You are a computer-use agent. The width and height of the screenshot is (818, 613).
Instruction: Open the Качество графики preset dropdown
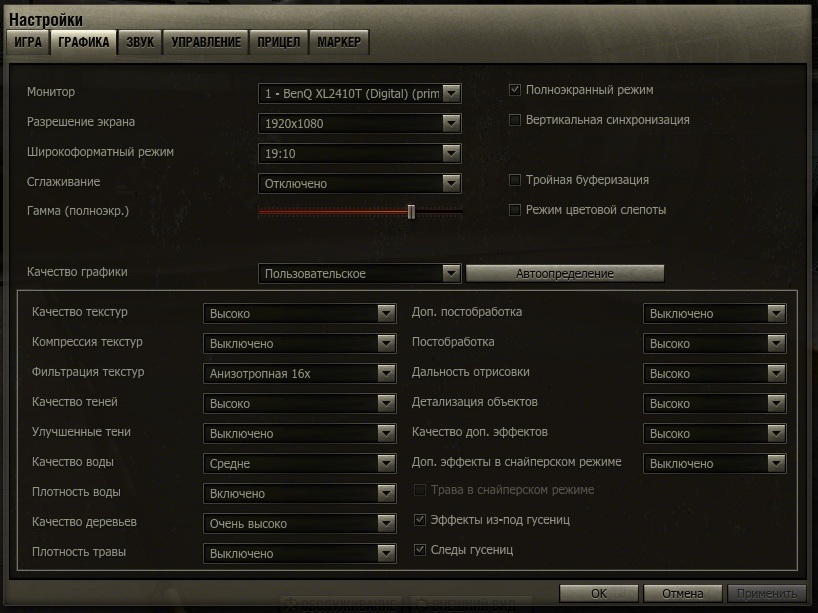451,273
